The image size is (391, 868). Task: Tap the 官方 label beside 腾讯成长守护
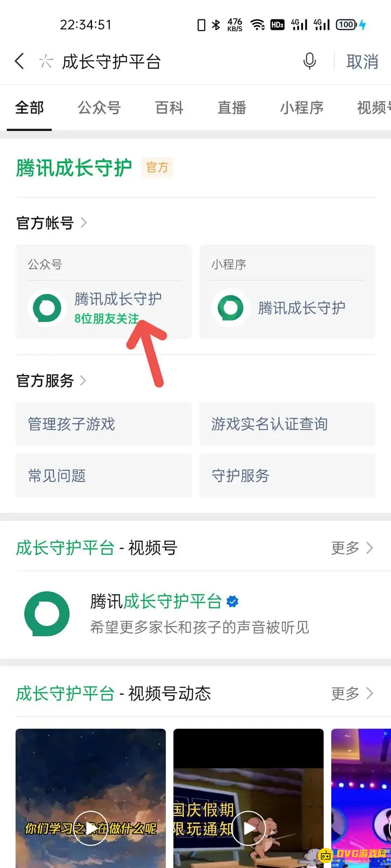(157, 167)
